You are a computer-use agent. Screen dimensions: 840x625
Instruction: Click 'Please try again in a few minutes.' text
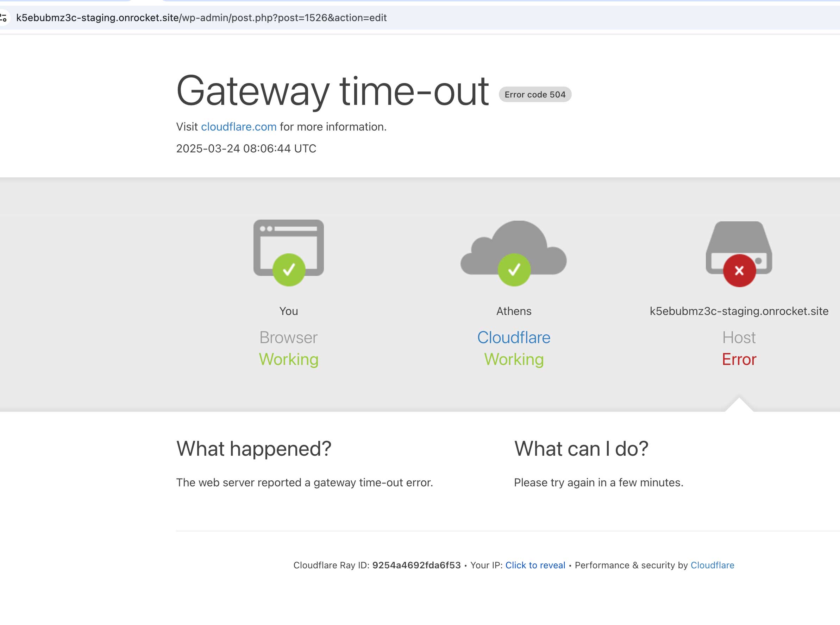point(598,482)
